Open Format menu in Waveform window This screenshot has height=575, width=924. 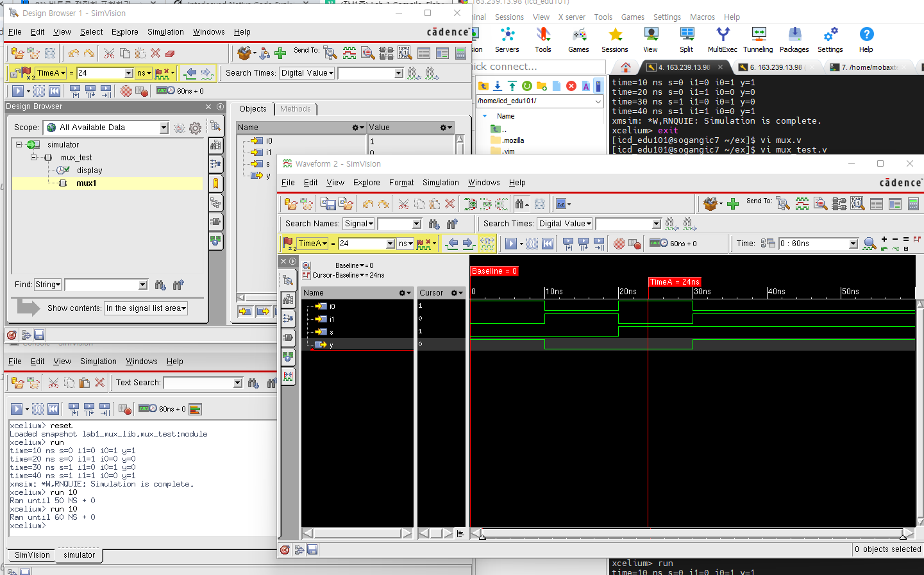401,183
